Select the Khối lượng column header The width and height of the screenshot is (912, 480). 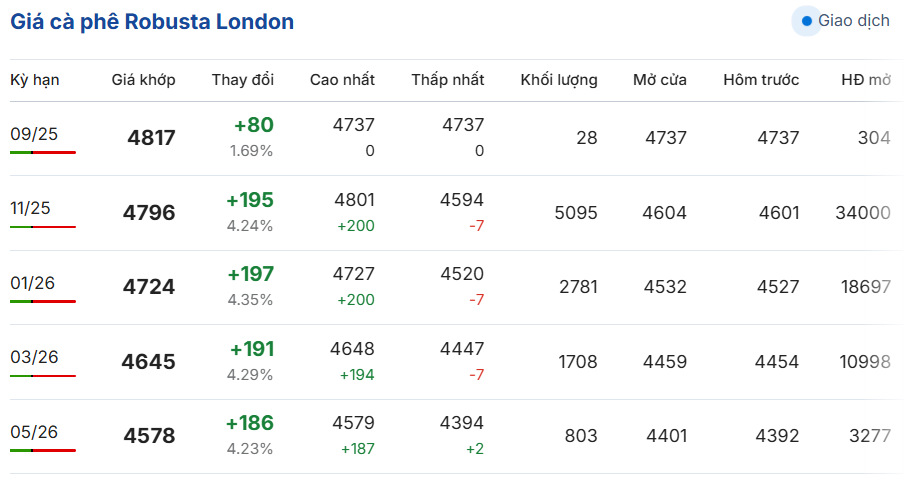pos(558,80)
